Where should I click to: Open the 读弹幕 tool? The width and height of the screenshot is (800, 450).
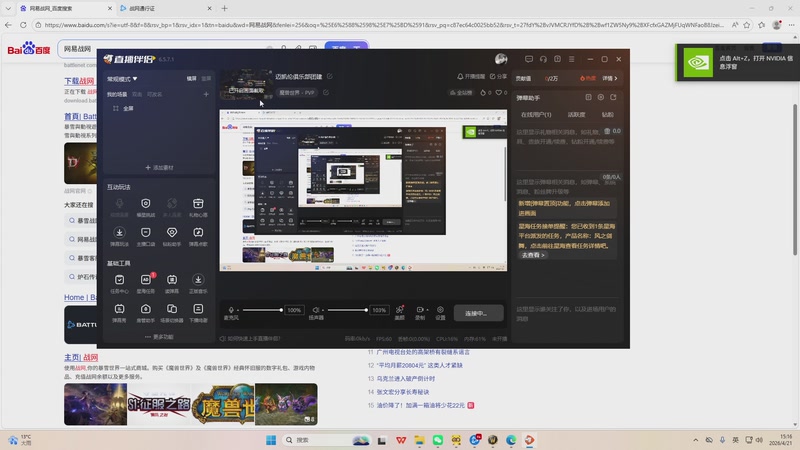172,280
